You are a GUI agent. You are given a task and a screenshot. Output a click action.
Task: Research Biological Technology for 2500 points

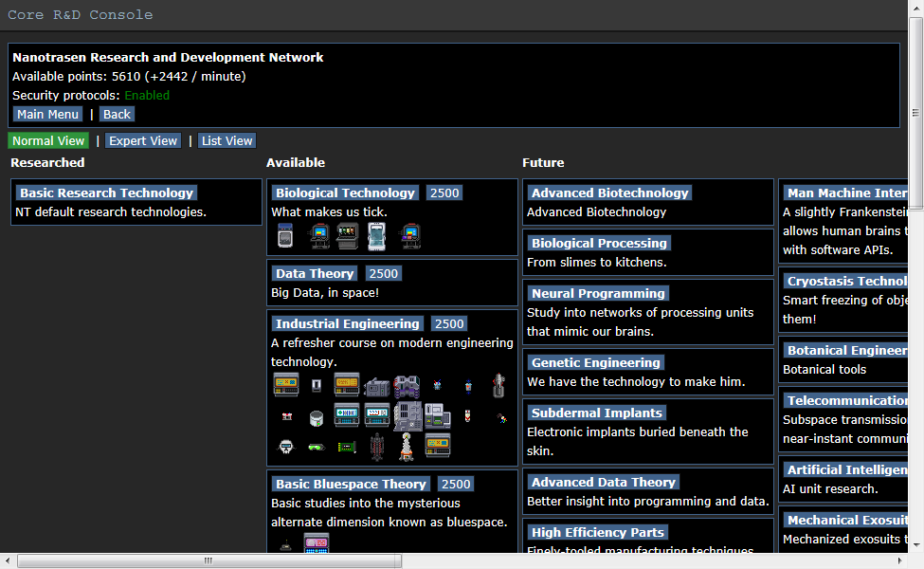[x=444, y=193]
